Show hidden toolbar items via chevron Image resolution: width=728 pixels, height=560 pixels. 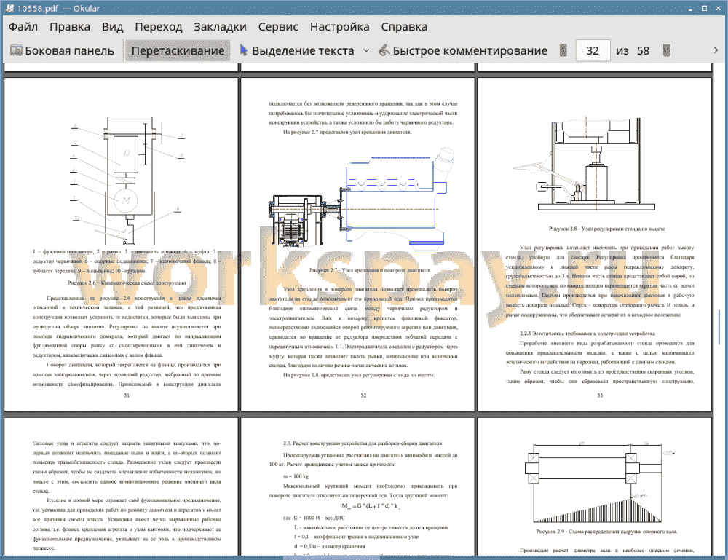pos(716,50)
